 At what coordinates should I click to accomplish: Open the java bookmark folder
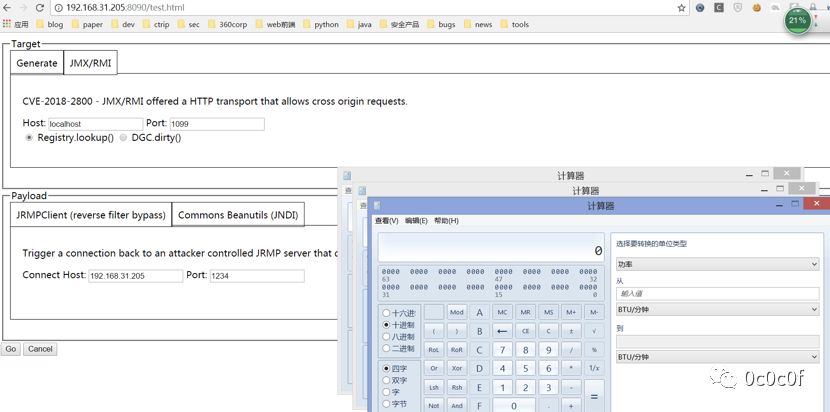[x=359, y=24]
